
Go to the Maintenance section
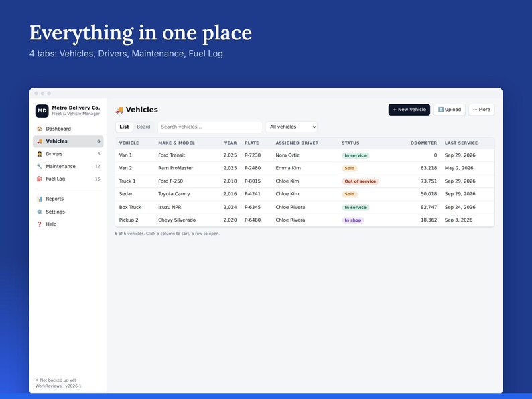click(68, 167)
